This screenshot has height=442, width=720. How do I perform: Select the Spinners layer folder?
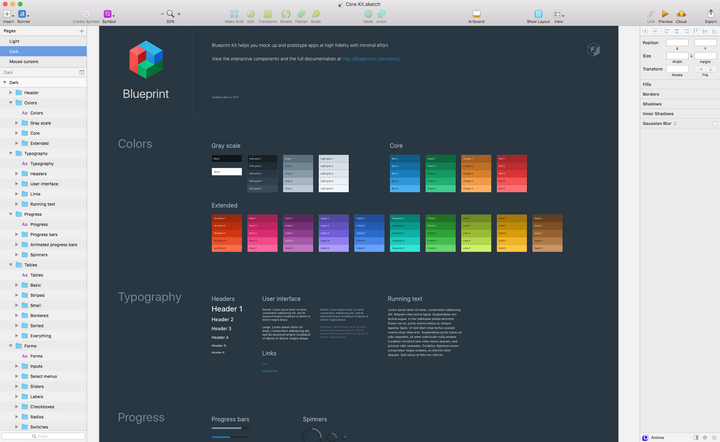(43, 255)
